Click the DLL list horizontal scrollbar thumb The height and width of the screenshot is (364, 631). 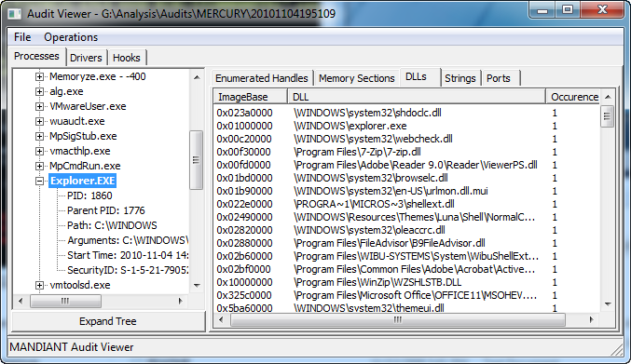pyautogui.click(x=398, y=320)
